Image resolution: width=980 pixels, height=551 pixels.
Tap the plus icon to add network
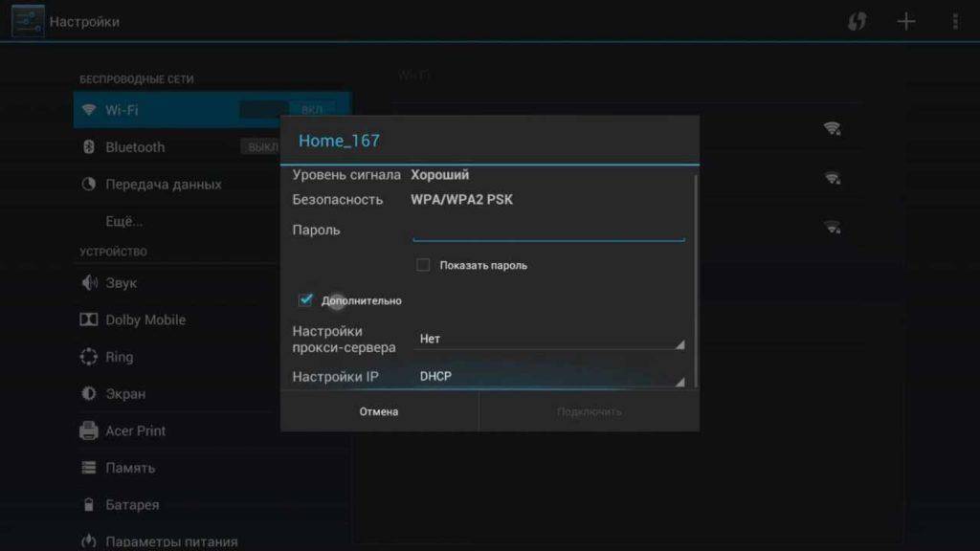906,21
